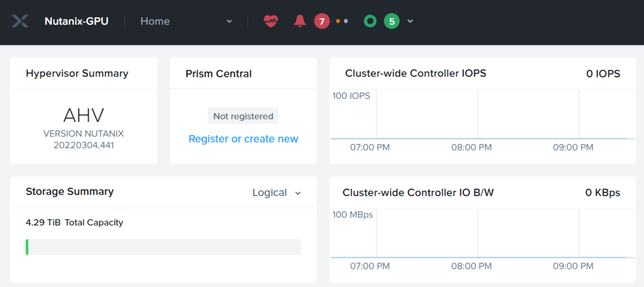Viewport: 644px width, 287px height.
Task: Click the Storage Summary title
Action: [x=70, y=191]
